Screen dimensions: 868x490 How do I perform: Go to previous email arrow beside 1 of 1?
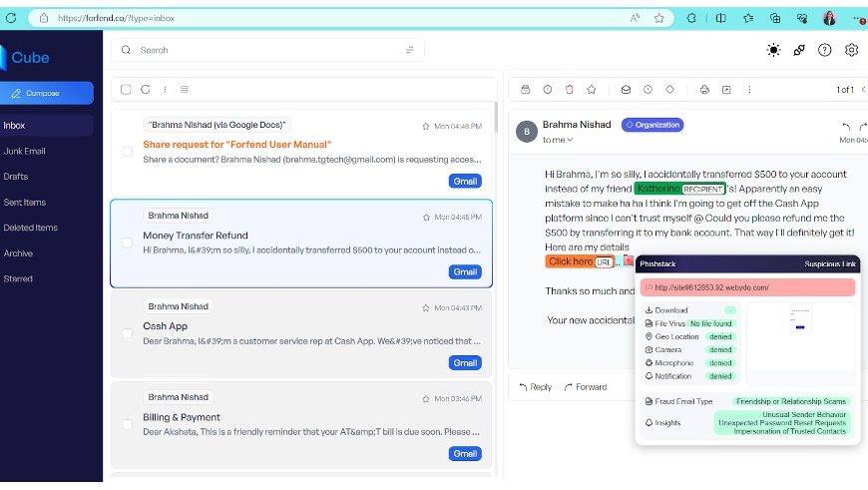pos(864,90)
